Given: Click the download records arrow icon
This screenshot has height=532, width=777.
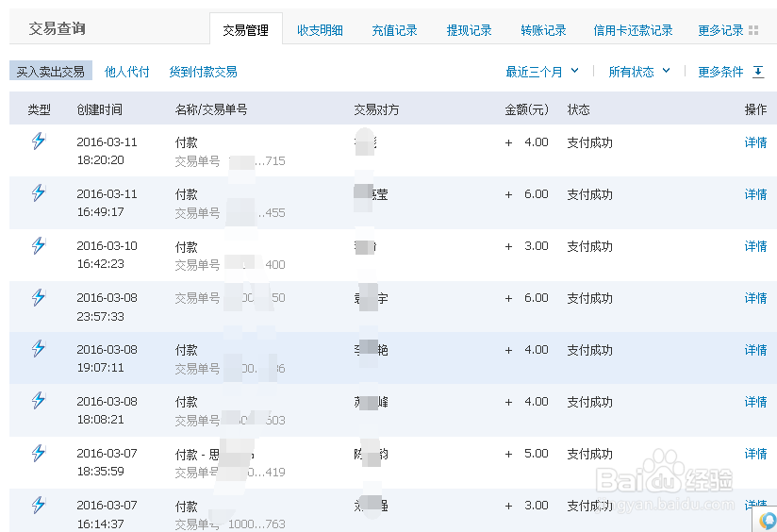Looking at the screenshot, I should [x=758, y=72].
